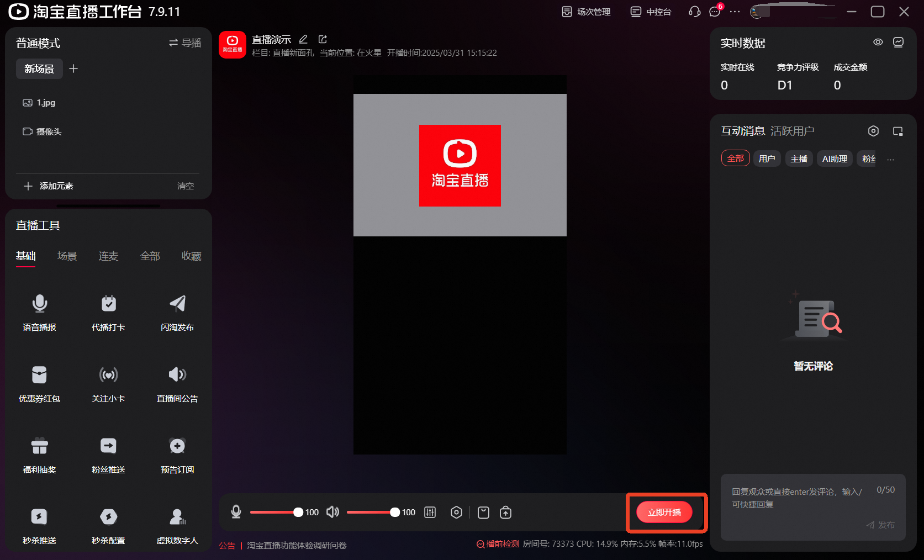Click the upload share icon in bottom bar

[505, 513]
